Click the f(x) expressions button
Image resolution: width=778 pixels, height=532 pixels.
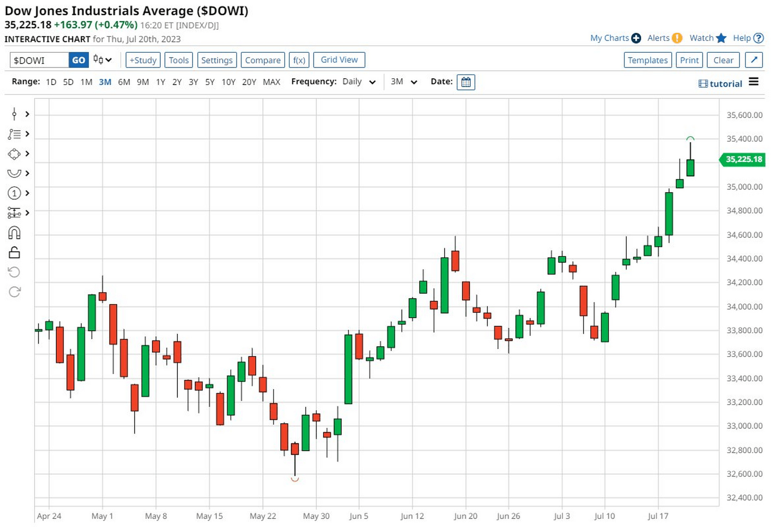[x=299, y=60]
